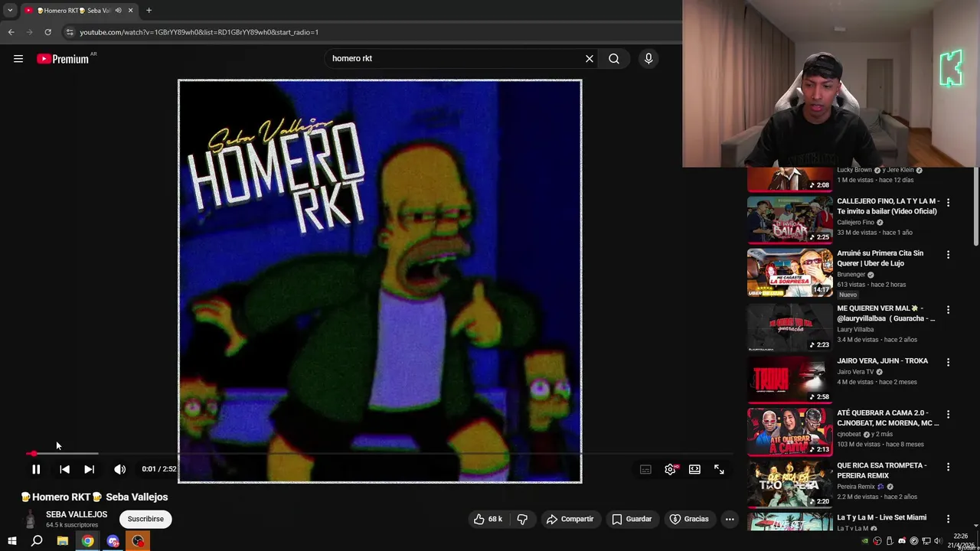The image size is (980, 551).
Task: Clear the search box with X
Action: 590,58
